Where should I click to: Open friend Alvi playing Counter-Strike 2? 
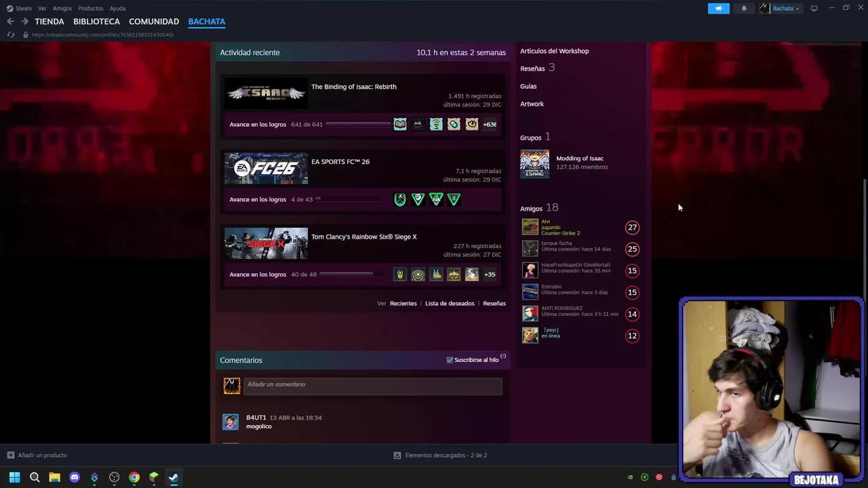581,227
